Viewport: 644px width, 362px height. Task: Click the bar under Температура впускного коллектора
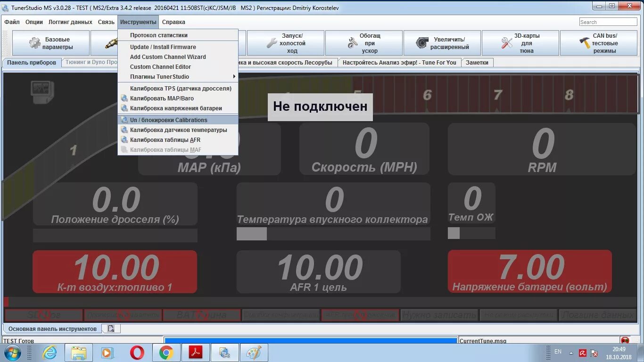pyautogui.click(x=333, y=234)
